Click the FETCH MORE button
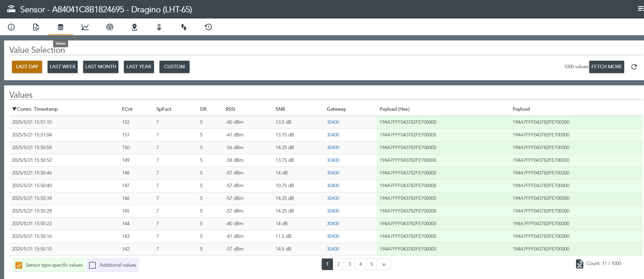Image resolution: width=644 pixels, height=279 pixels. (x=607, y=67)
